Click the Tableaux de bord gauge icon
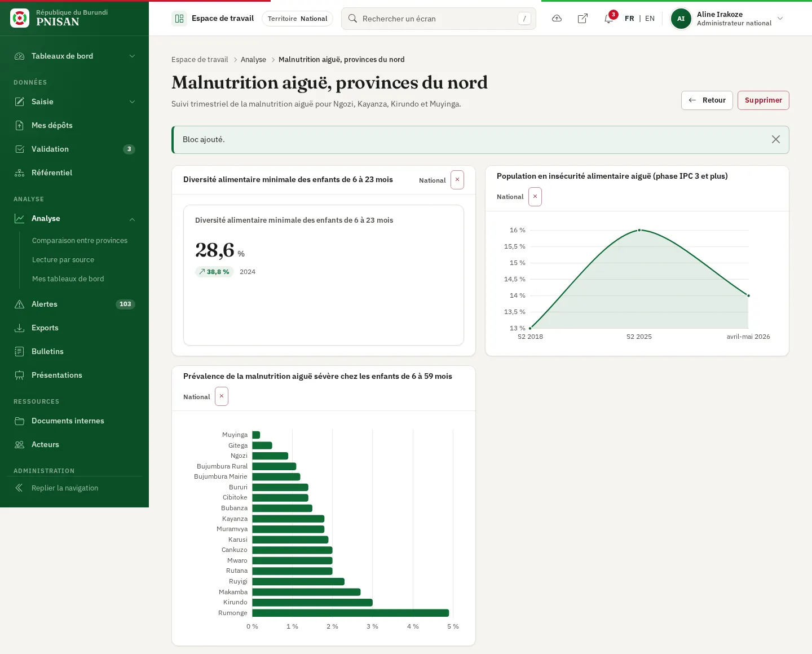This screenshot has width=812, height=654. click(x=20, y=56)
